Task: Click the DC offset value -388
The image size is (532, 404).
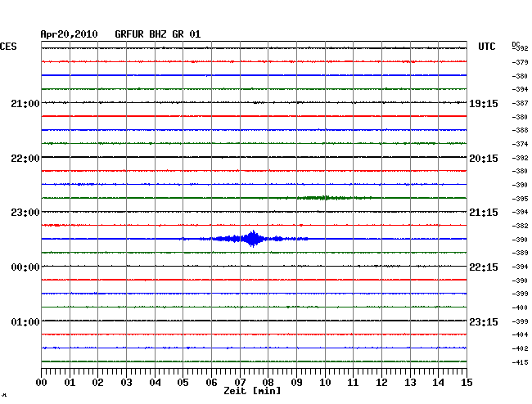Action: coord(520,130)
